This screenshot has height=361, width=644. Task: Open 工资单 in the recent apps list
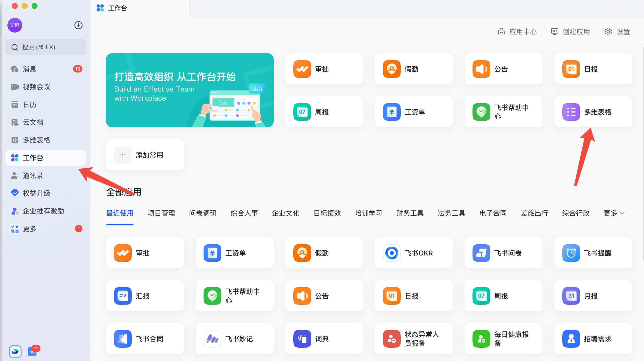click(234, 253)
